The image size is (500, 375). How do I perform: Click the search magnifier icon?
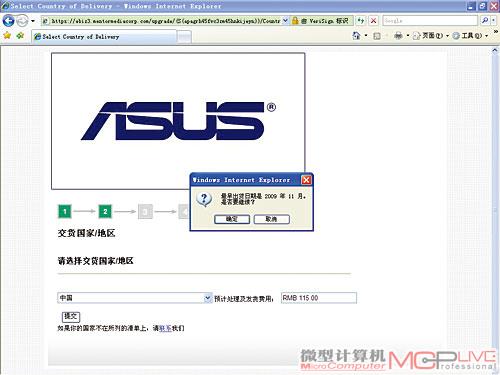click(x=485, y=21)
